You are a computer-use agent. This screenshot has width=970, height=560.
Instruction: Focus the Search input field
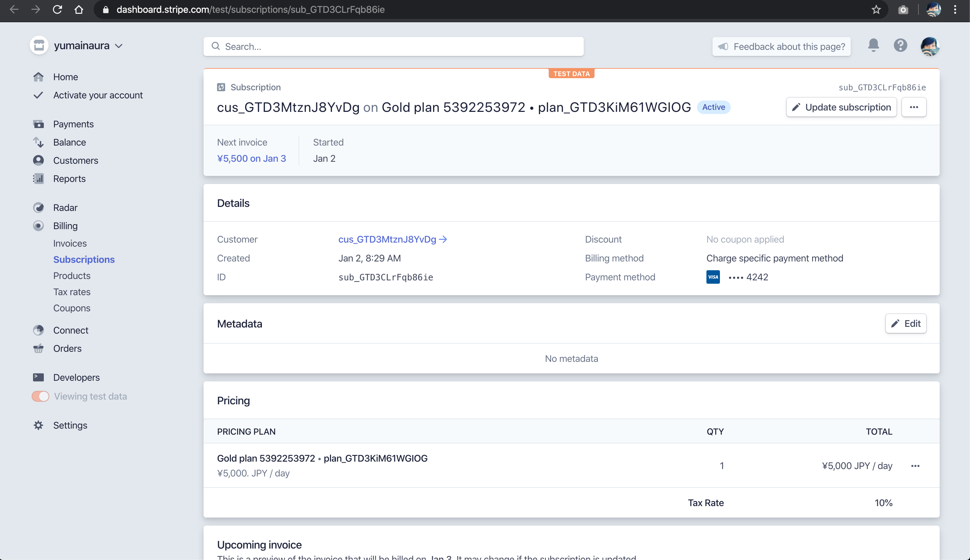393,46
